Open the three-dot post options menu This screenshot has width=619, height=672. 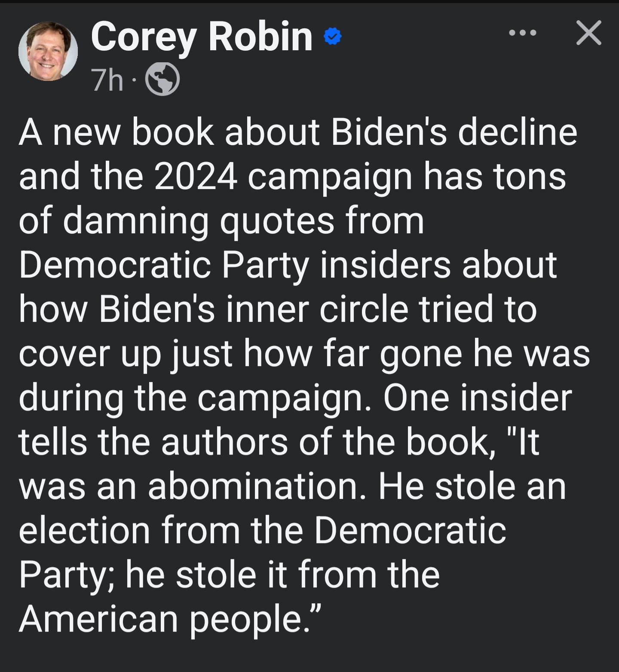coord(522,33)
